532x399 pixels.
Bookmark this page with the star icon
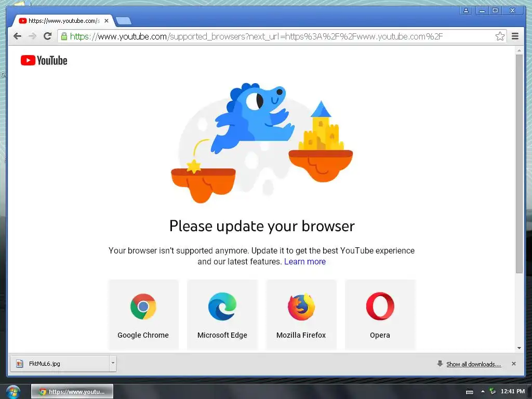(x=500, y=36)
